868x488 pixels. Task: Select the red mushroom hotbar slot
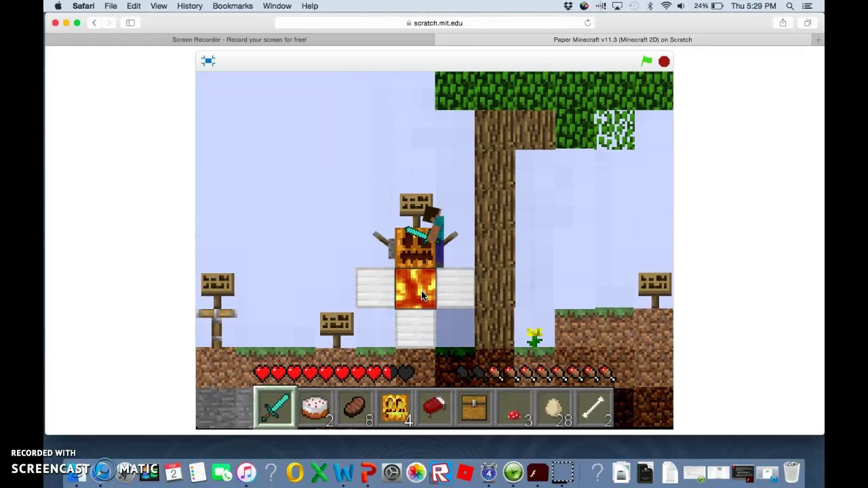[514, 407]
